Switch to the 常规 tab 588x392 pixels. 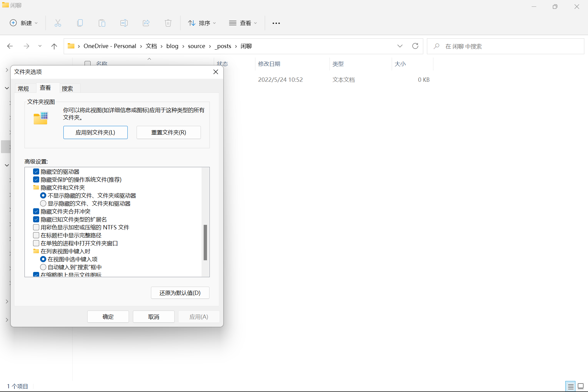click(23, 89)
